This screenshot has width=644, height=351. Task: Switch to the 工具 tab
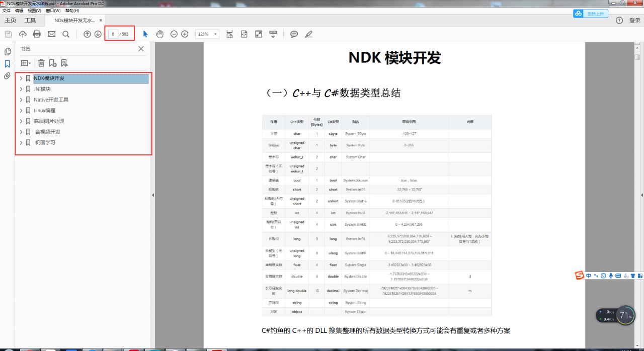point(30,21)
